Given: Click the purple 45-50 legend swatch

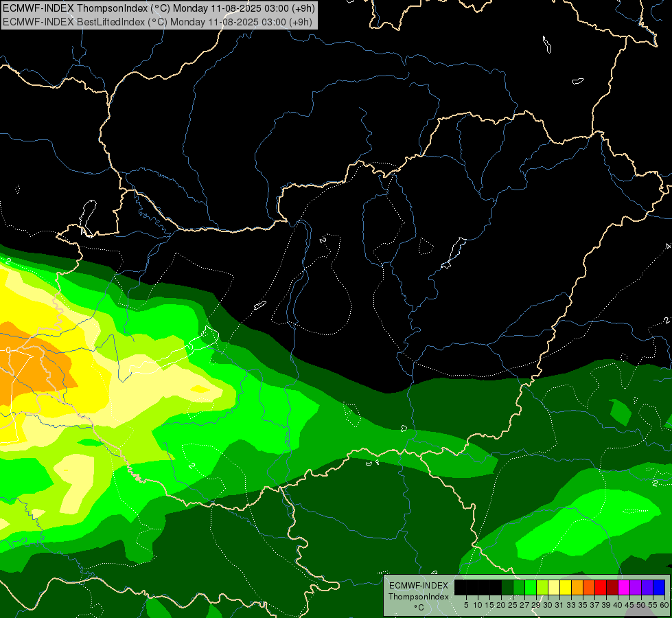Looking at the screenshot, I should coord(636,587).
